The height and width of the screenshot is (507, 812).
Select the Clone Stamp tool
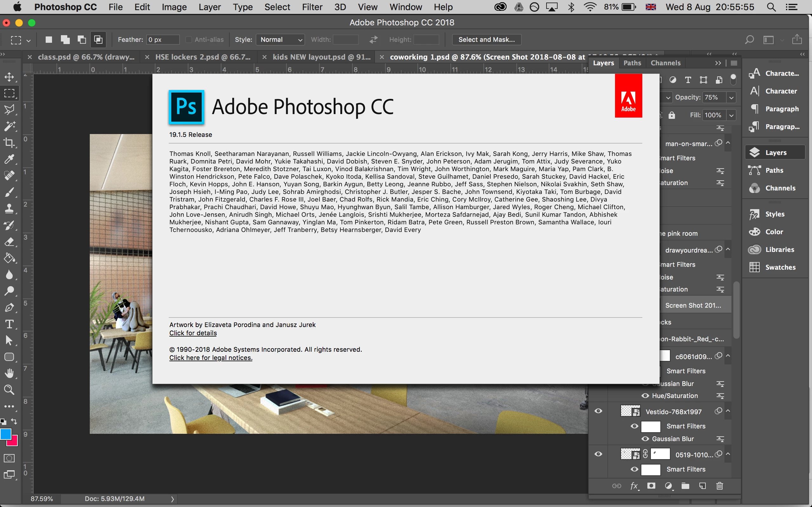click(9, 209)
